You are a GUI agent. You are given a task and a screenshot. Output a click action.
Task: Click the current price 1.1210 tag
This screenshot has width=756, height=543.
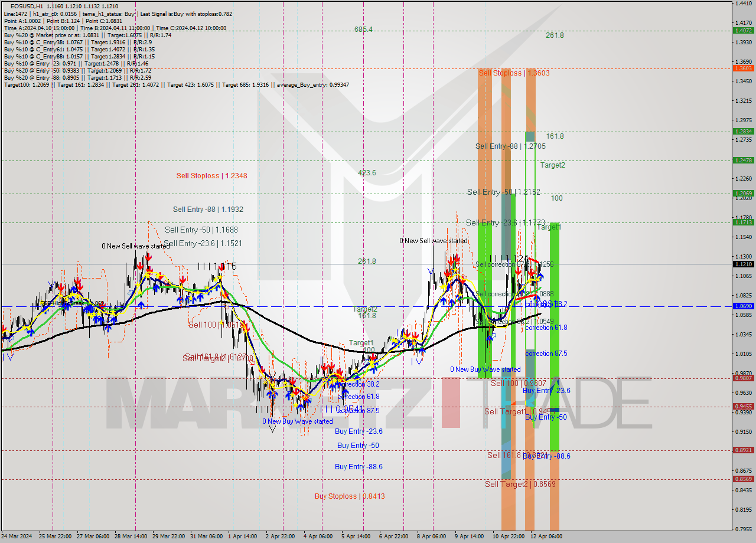coord(742,264)
